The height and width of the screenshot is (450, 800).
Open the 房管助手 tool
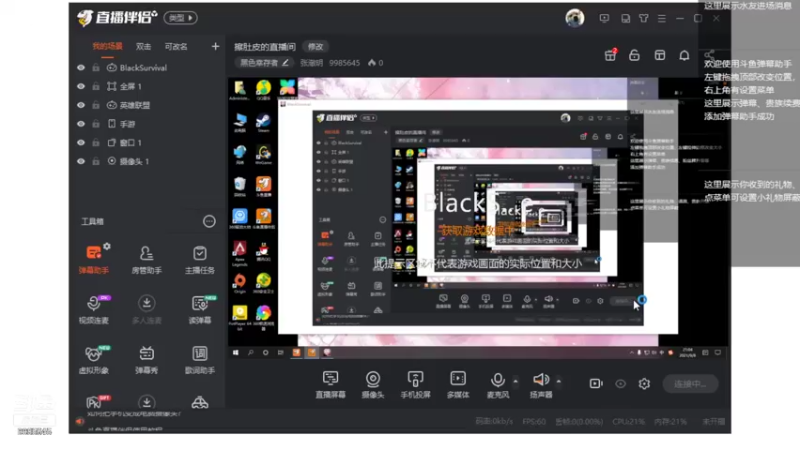(x=146, y=260)
